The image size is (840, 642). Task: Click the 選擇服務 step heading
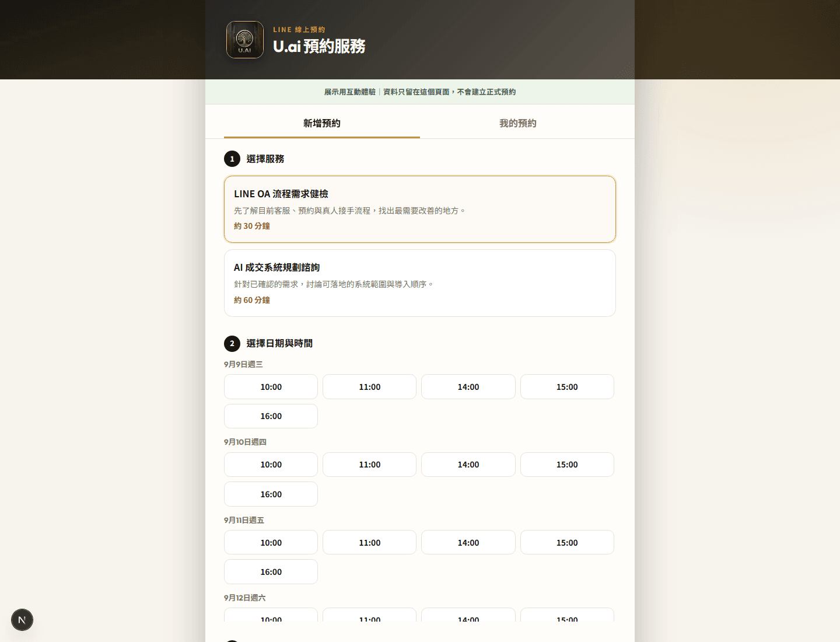pos(265,159)
